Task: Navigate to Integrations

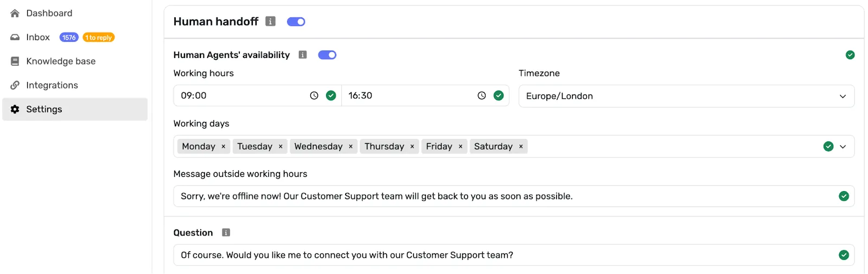Action: click(x=52, y=85)
